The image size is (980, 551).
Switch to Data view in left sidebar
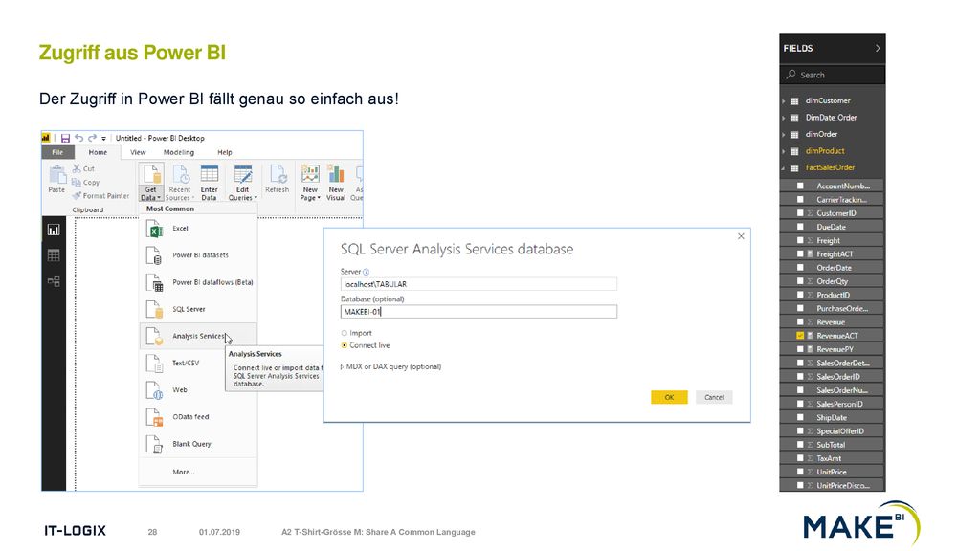pos(54,254)
